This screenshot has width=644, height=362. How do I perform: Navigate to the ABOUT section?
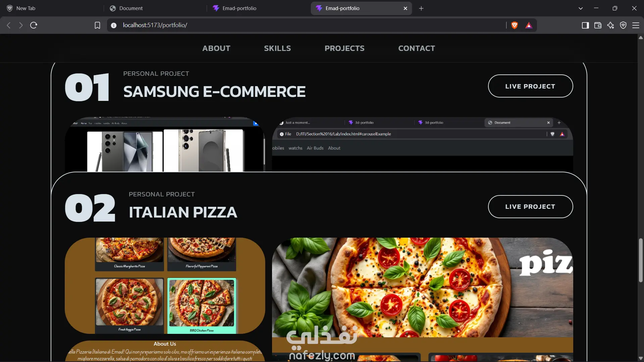click(216, 48)
